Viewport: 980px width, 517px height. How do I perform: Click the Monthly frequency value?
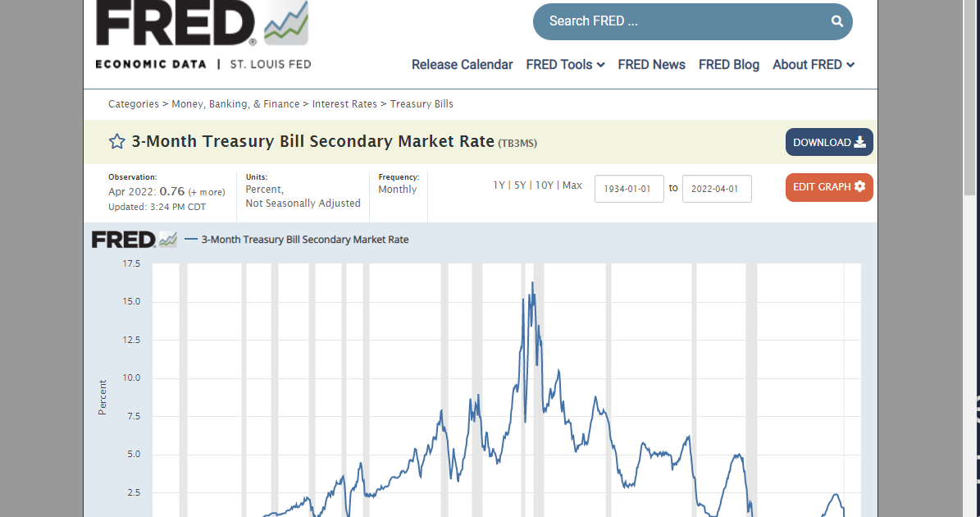[x=398, y=190]
